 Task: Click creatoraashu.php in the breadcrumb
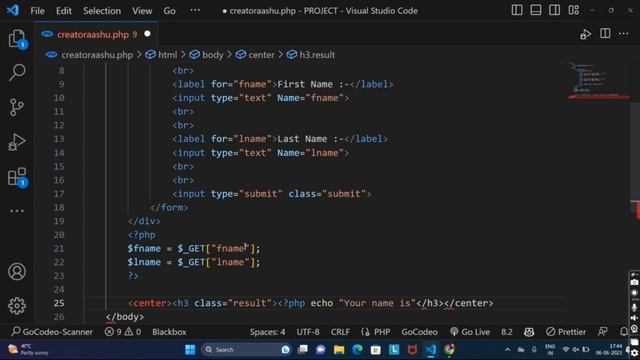[97, 55]
